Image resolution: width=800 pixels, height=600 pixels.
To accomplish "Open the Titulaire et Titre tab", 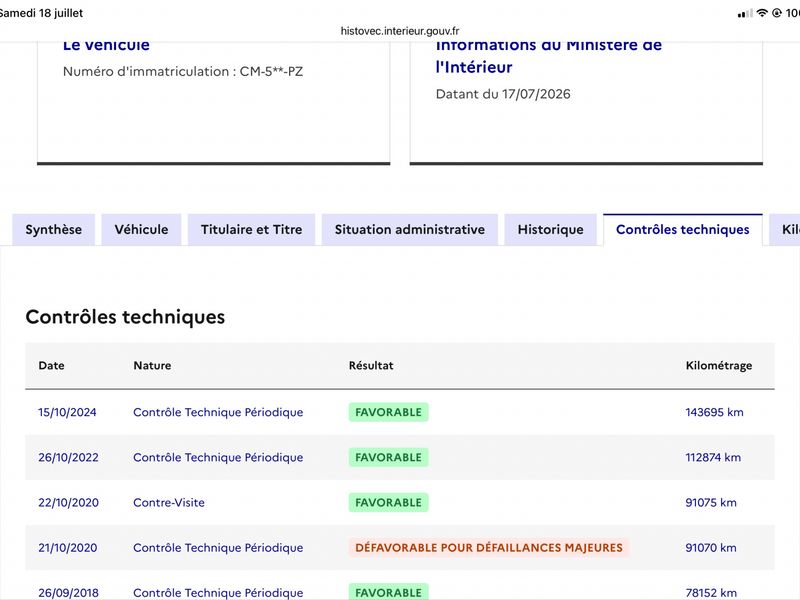I will tap(252, 230).
